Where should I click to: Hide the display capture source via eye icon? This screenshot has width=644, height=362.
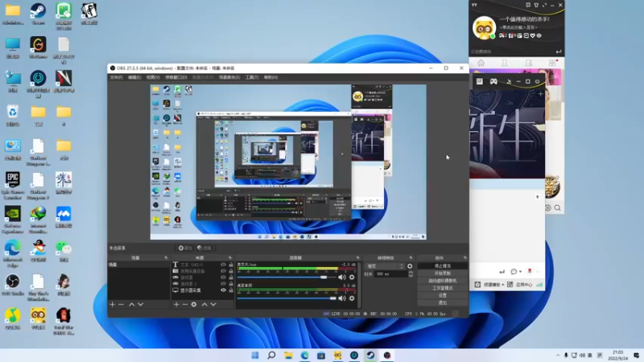coord(224,290)
